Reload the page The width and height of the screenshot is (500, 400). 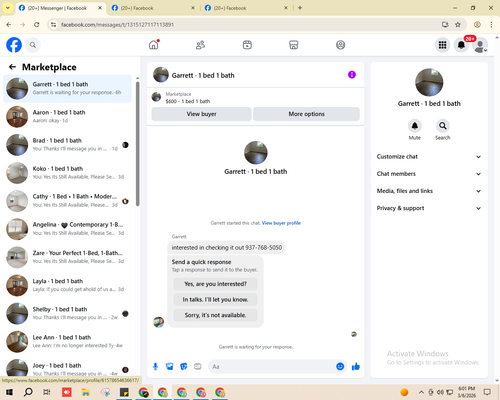point(37,25)
